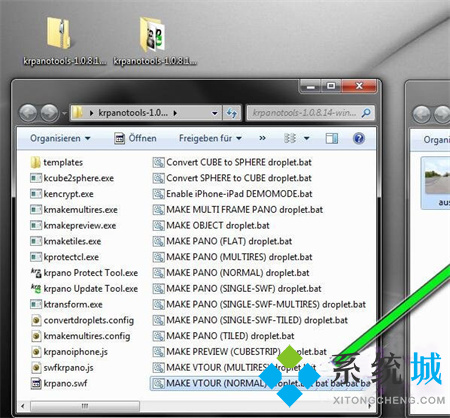Toggle the preview pane icon

[x=331, y=138]
